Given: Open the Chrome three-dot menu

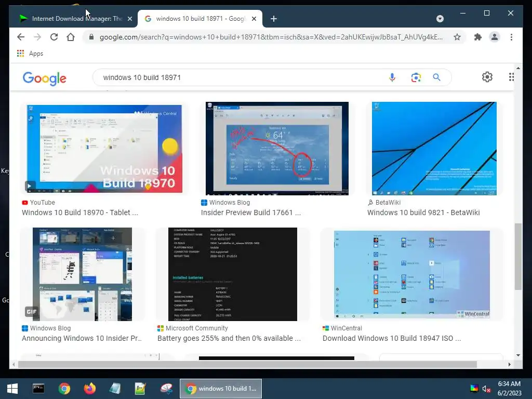Looking at the screenshot, I should coord(511,37).
